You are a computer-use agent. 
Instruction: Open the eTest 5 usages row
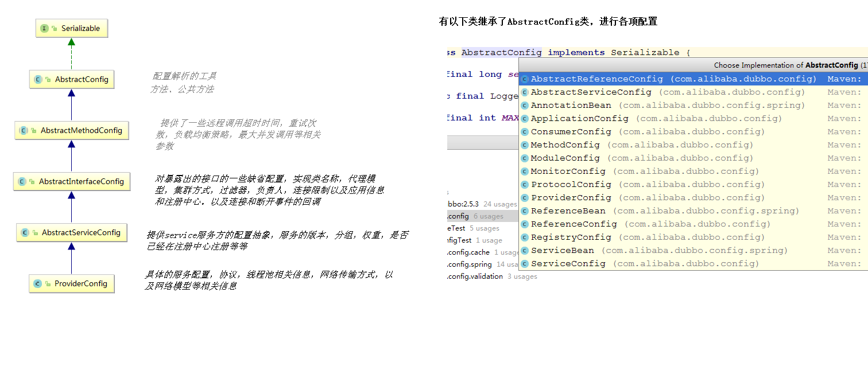(x=473, y=228)
